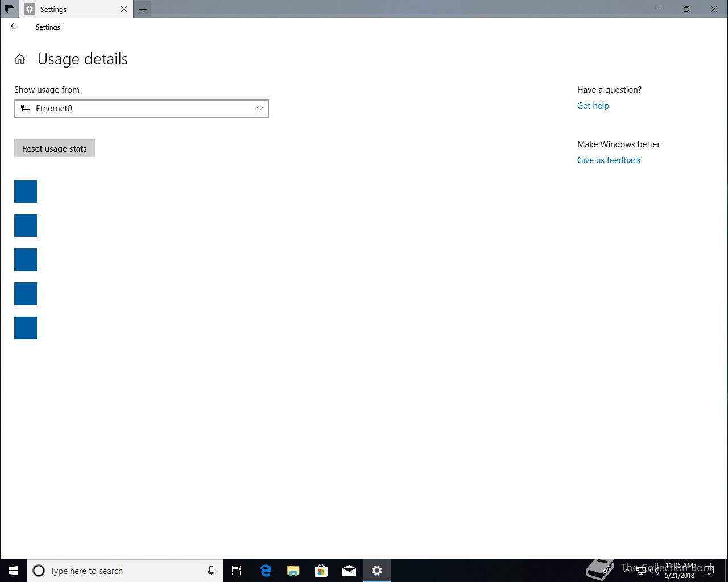Image resolution: width=728 pixels, height=582 pixels.
Task: Open the Settings home icon
Action: [x=20, y=59]
